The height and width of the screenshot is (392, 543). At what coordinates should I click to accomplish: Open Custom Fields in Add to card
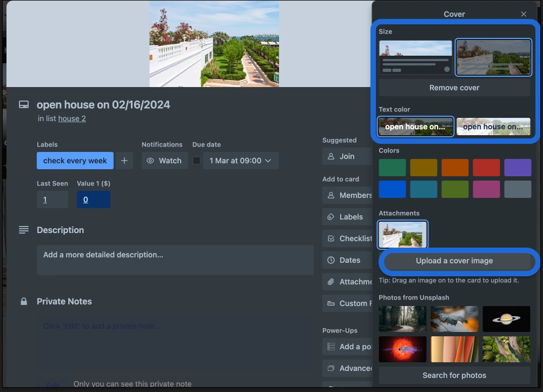coord(347,303)
